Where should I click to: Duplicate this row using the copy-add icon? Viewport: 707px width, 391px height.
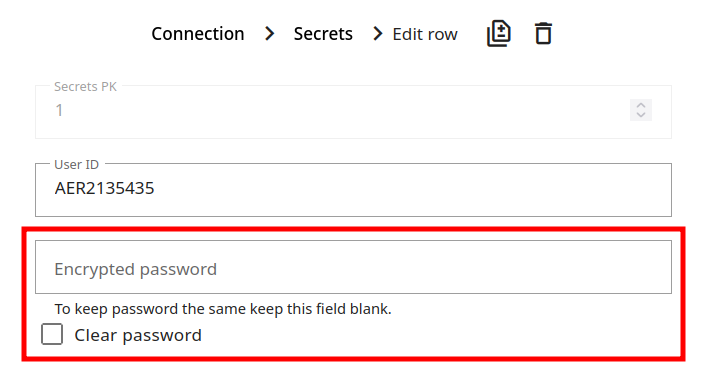click(498, 33)
